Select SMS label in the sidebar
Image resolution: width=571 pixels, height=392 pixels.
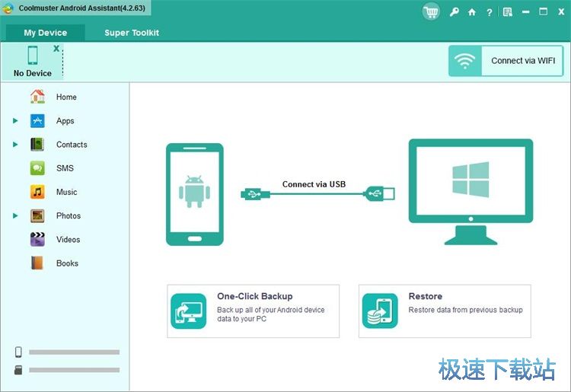[65, 168]
